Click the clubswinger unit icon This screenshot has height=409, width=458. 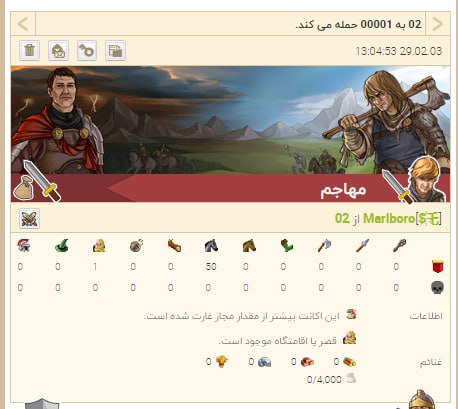tap(399, 246)
